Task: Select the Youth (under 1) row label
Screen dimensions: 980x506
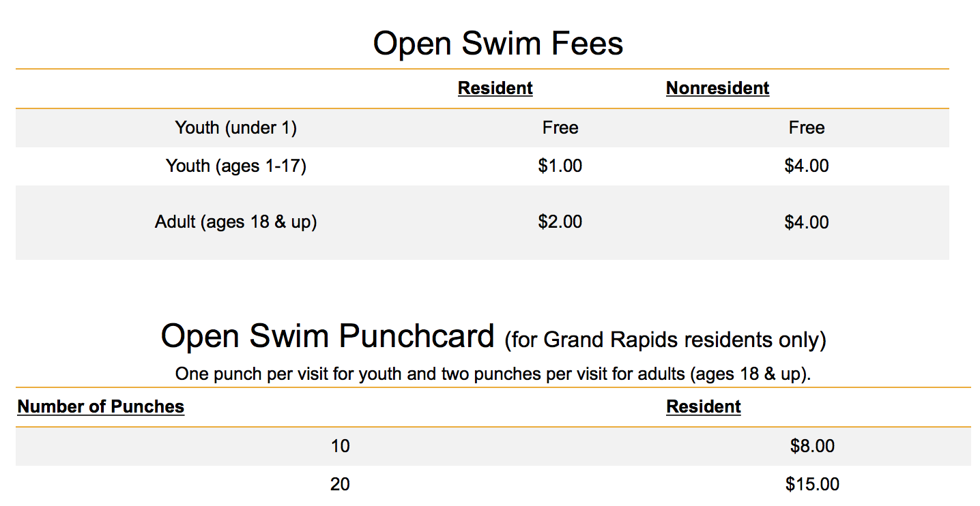Action: [235, 128]
